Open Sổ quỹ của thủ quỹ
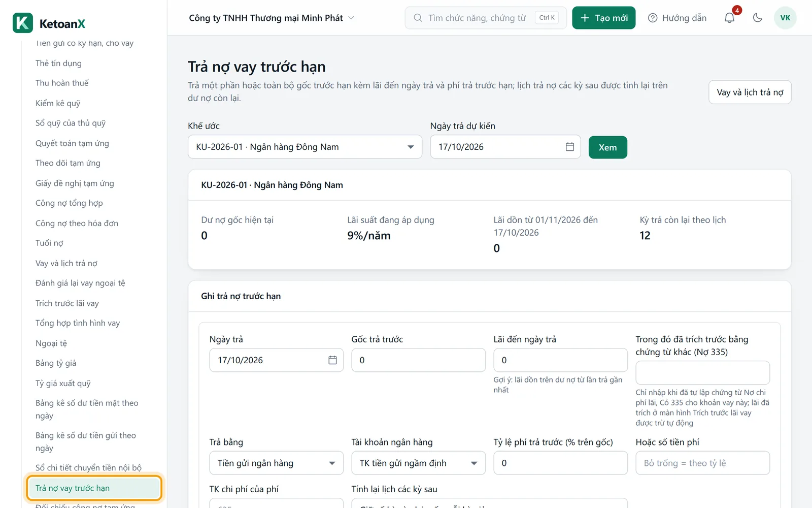 click(x=71, y=123)
